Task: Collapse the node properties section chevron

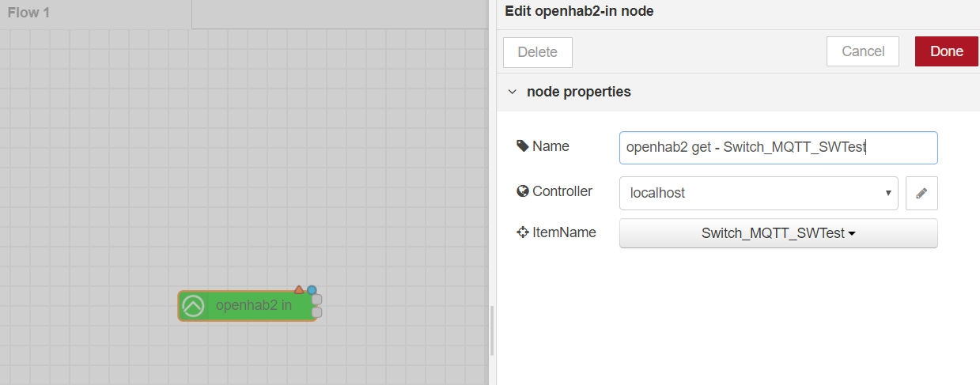Action: point(512,92)
